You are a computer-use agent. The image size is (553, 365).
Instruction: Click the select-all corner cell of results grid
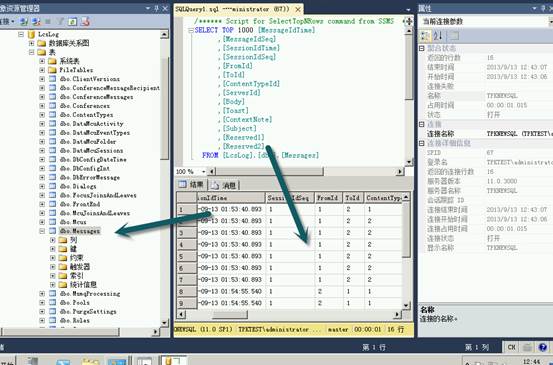[187, 198]
